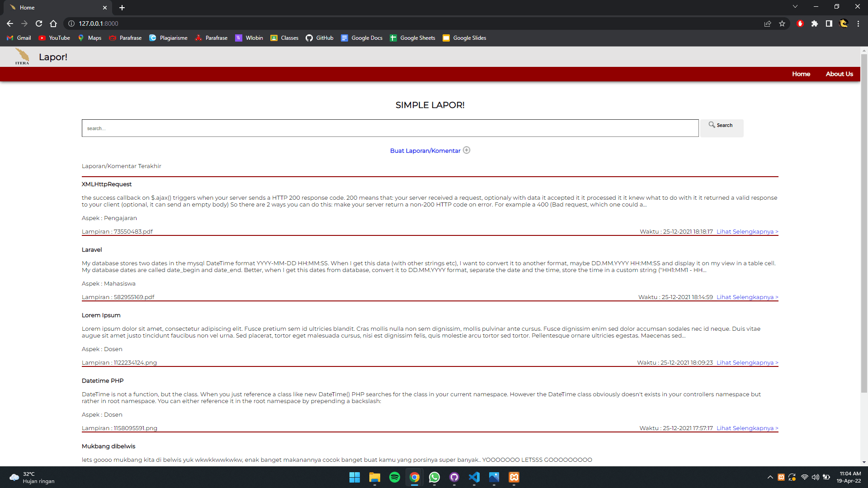
Task: Open the Chrome extensions puzzle icon
Action: click(815, 23)
